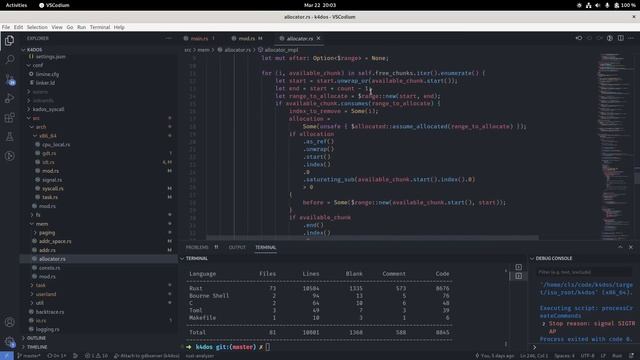Open the Extensions view
This screenshot has width=640, height=360.
(9, 118)
